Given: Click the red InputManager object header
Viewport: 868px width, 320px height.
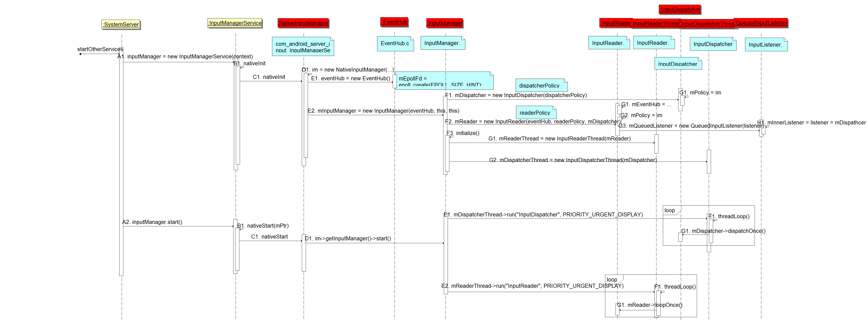Looking at the screenshot, I should coord(444,23).
